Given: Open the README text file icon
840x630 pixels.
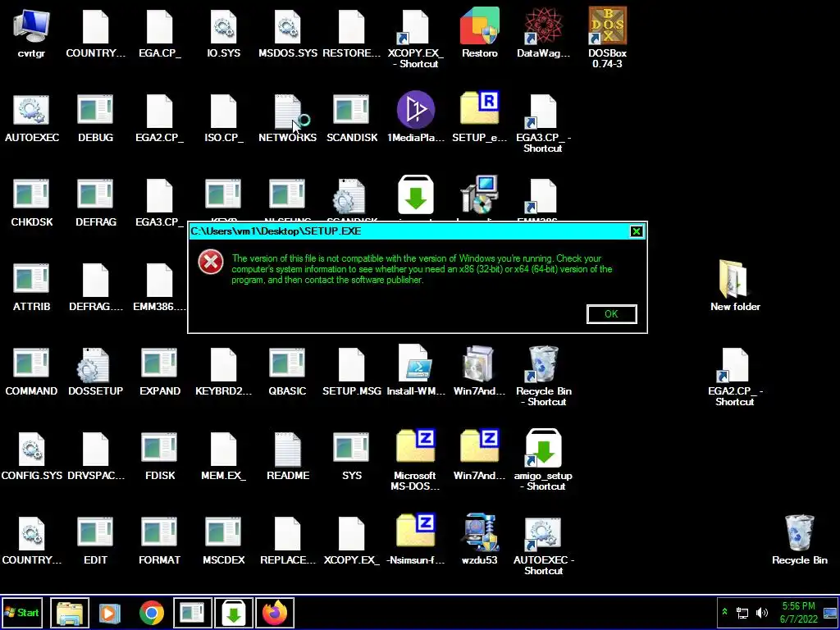Looking at the screenshot, I should pyautogui.click(x=288, y=456).
